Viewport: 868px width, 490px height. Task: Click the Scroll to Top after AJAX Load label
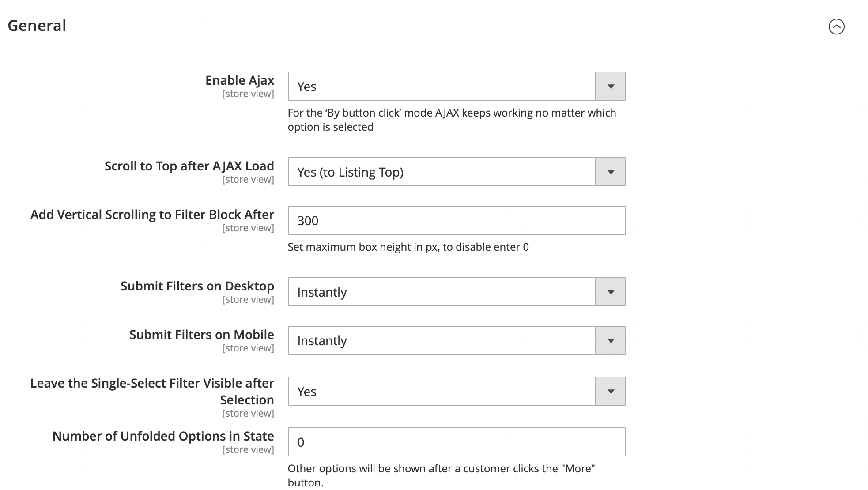pos(189,166)
